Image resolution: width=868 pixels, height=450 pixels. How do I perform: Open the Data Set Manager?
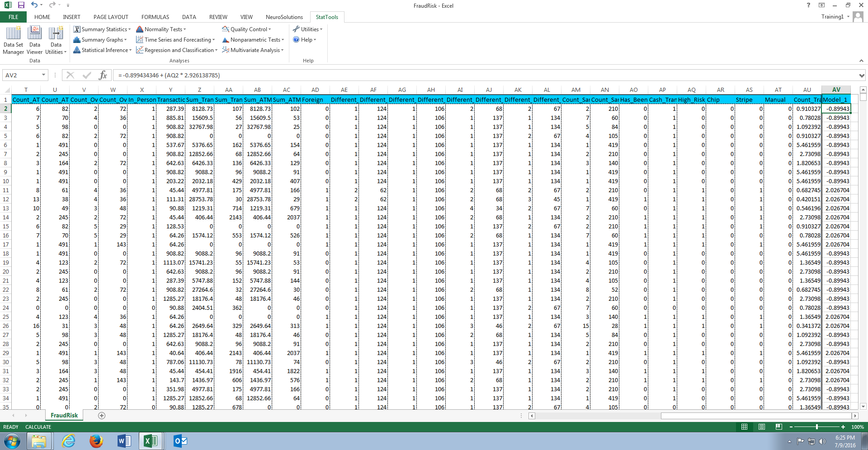pos(13,41)
